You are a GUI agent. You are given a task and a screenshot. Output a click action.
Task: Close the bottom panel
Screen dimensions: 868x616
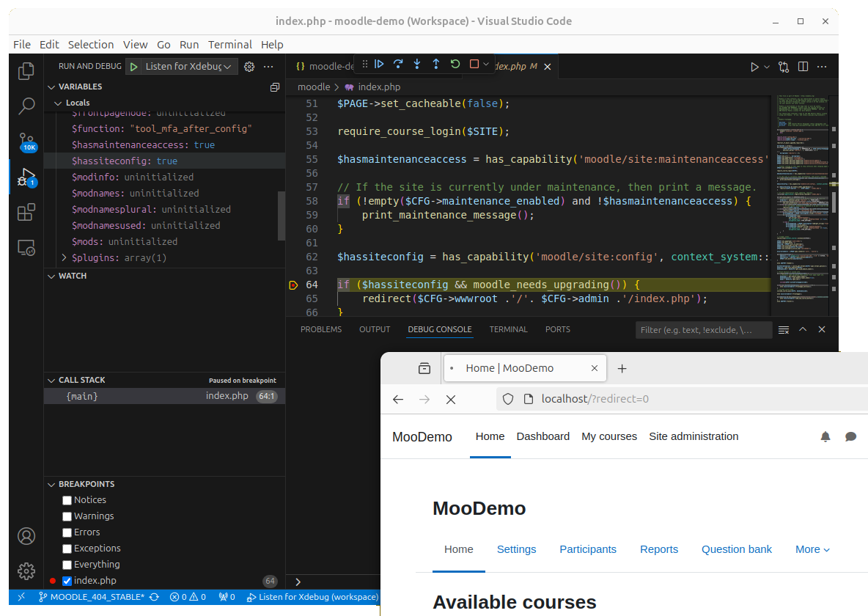point(822,329)
